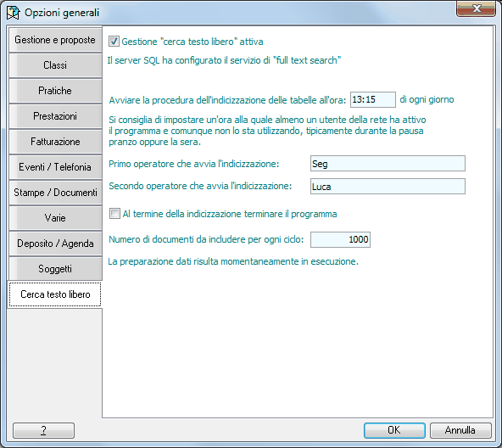502x448 pixels.
Task: Switch to Stampe / Documenti tab
Action: [x=55, y=193]
